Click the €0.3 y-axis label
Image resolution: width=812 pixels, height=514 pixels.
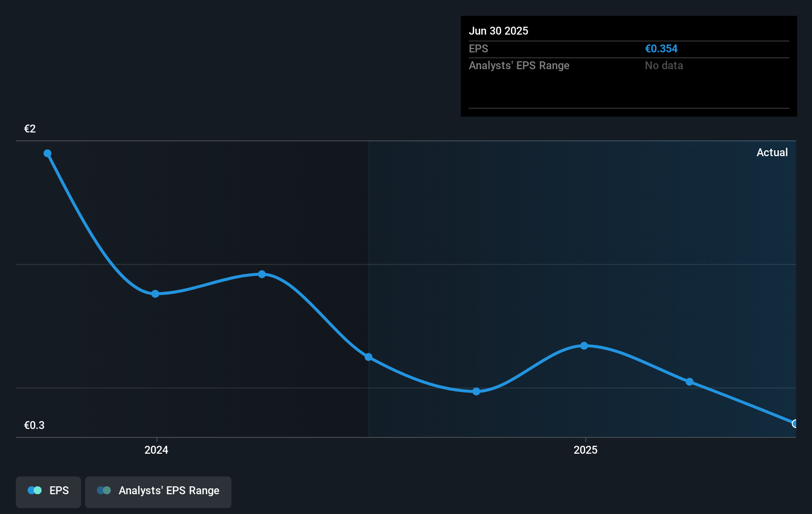coord(34,426)
